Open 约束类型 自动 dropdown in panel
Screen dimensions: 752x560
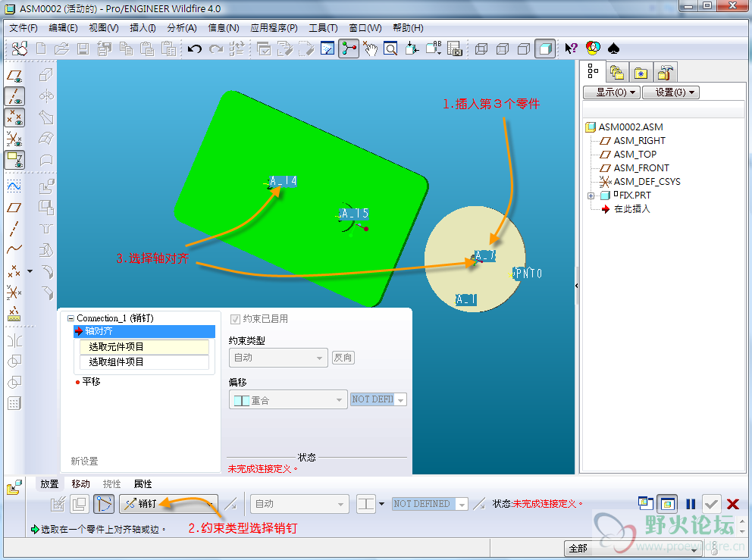coord(278,358)
